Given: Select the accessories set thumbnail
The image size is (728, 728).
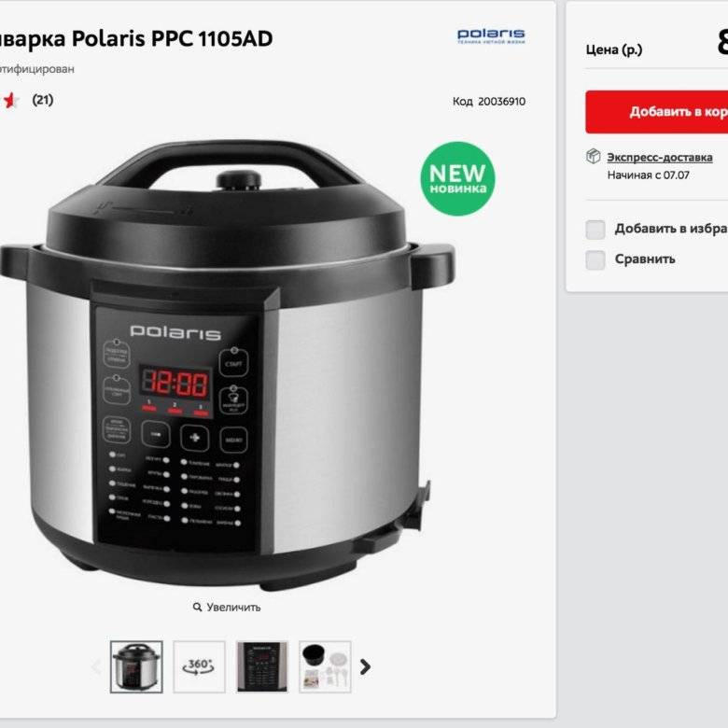Looking at the screenshot, I should (x=325, y=666).
